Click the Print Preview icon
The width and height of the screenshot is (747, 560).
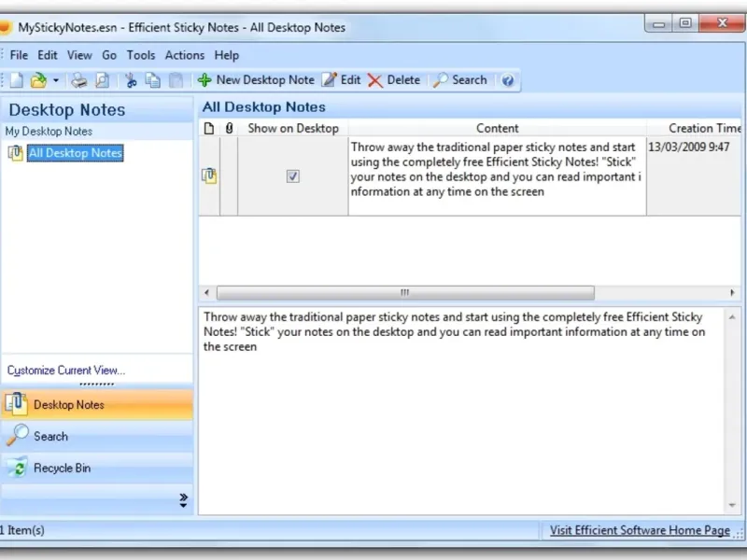click(103, 80)
